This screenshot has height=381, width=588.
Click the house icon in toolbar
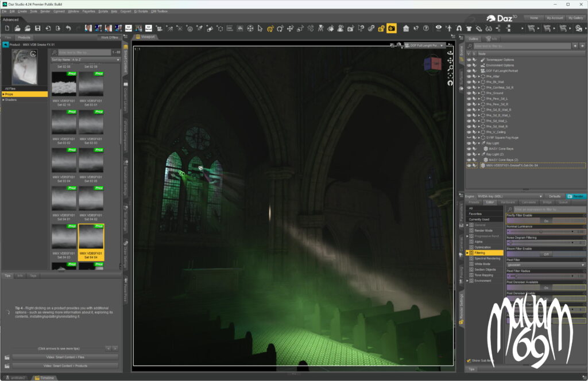[406, 29]
